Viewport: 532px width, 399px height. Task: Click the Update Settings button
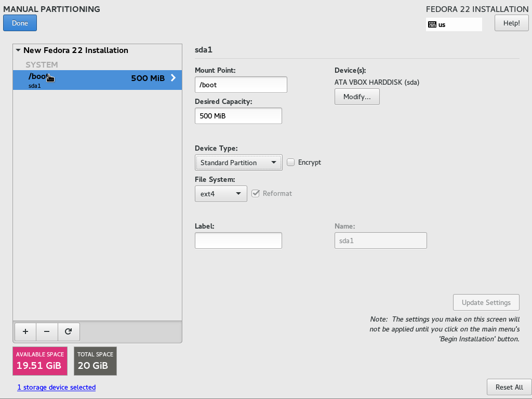coord(486,302)
